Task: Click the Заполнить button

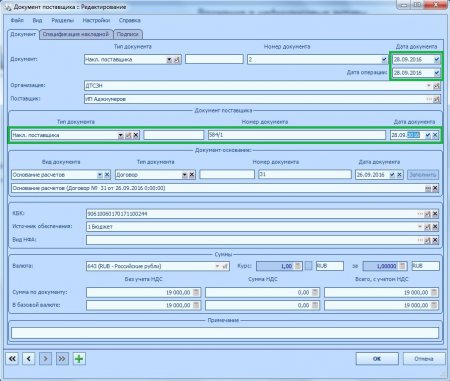Action: click(x=423, y=175)
